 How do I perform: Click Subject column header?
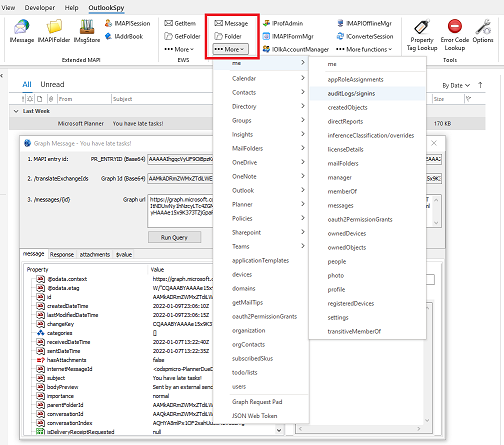[x=122, y=99]
